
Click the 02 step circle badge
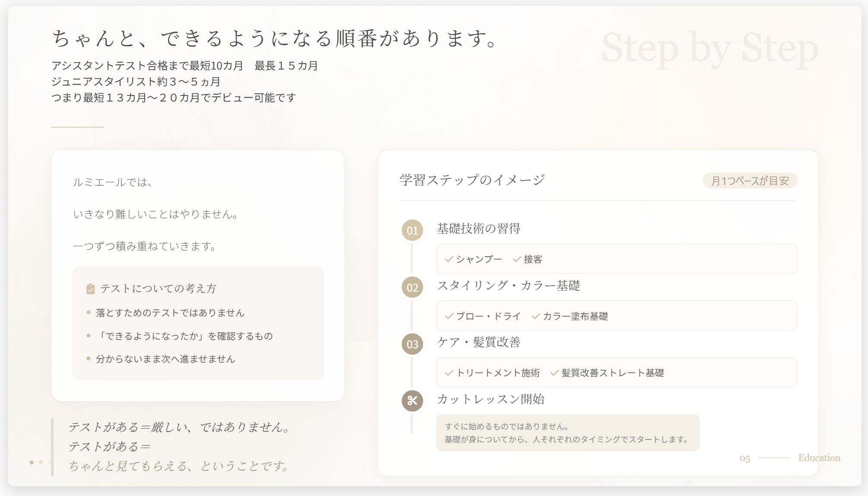(x=412, y=287)
